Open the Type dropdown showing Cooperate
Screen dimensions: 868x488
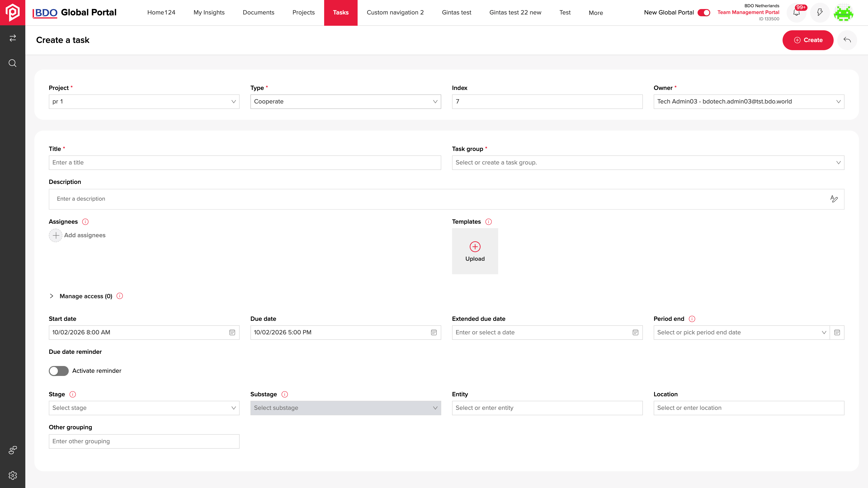tap(345, 102)
